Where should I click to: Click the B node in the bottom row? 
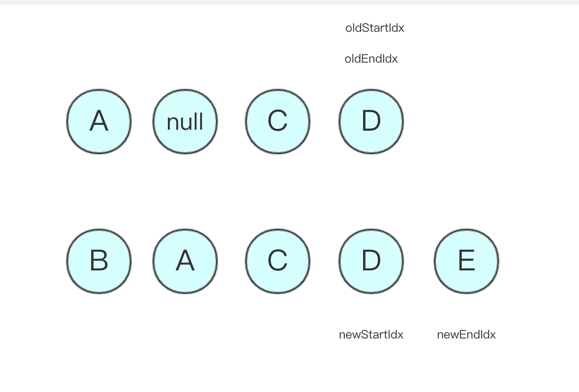click(99, 261)
